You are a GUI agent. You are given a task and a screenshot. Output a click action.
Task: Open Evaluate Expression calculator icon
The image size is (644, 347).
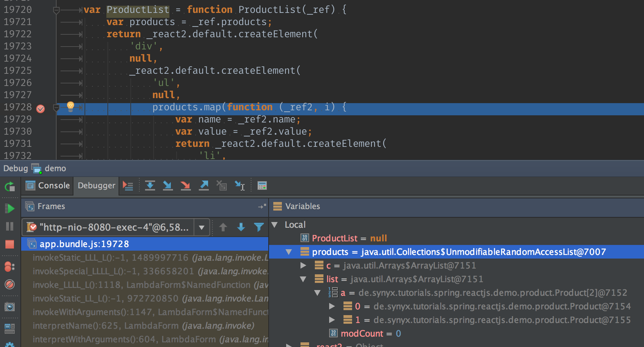(x=262, y=185)
